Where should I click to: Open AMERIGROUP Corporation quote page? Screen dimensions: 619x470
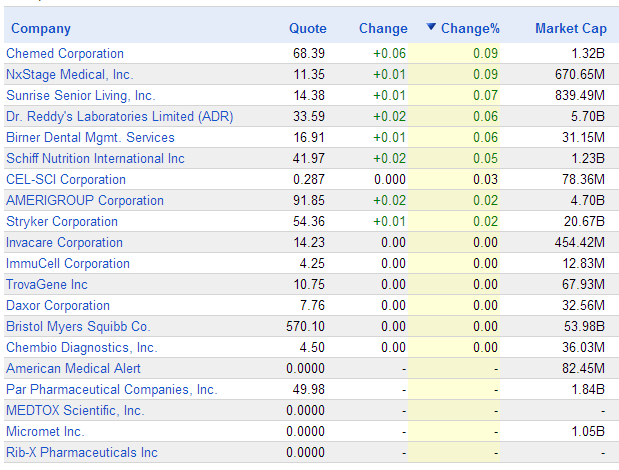84,200
